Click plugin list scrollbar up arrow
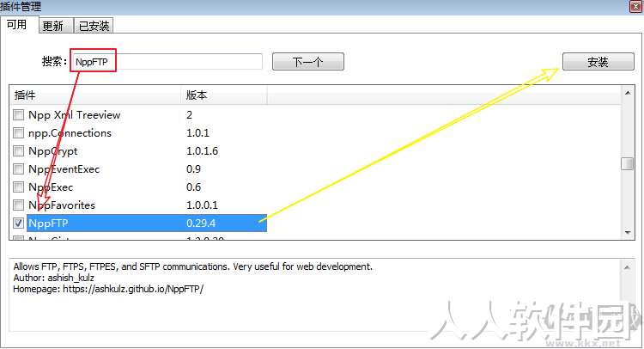 [x=628, y=93]
